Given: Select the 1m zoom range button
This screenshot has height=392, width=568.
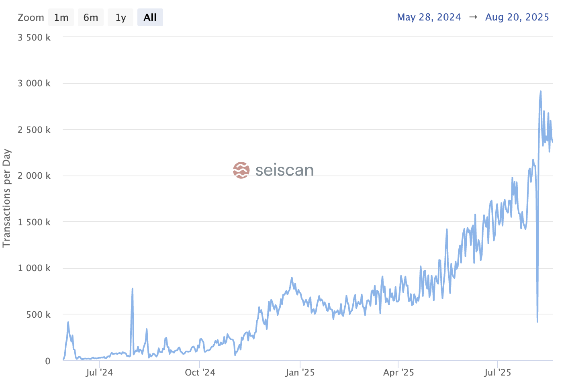Looking at the screenshot, I should (x=61, y=18).
